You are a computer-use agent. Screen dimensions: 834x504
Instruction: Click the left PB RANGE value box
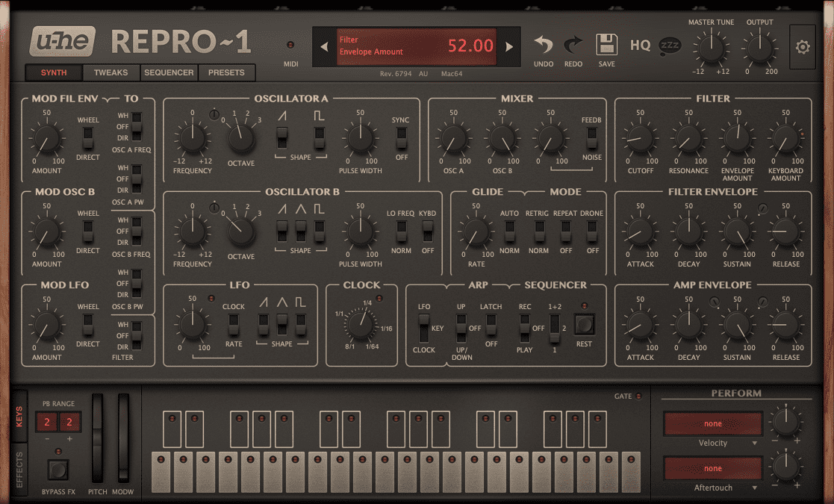click(x=47, y=422)
